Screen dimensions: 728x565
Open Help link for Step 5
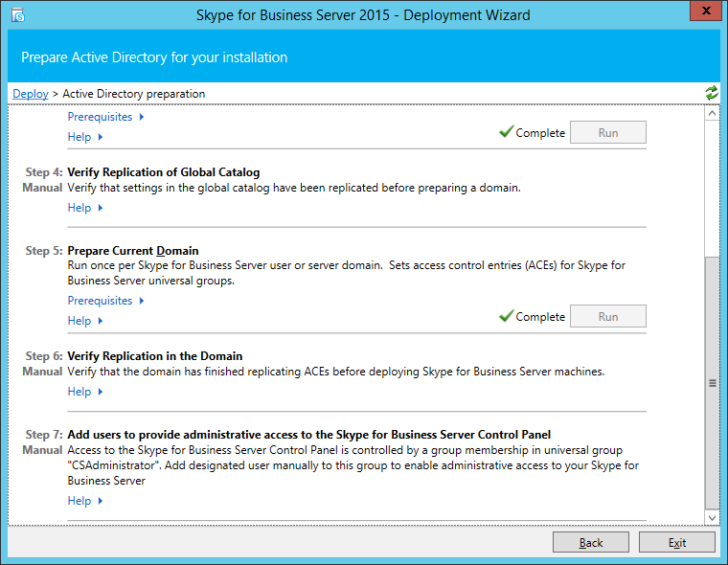point(80,321)
